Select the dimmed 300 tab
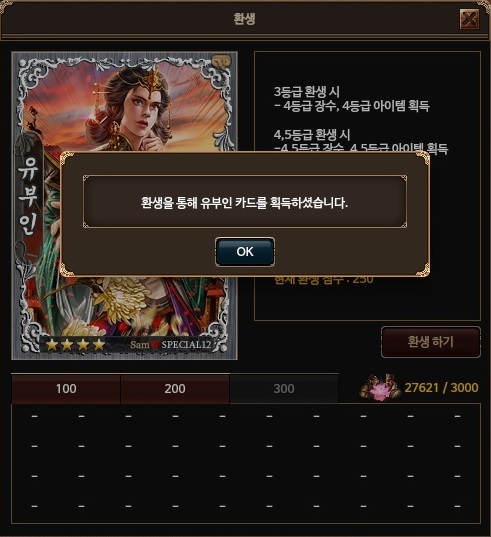Image resolution: width=491 pixels, height=537 pixels. 284,389
